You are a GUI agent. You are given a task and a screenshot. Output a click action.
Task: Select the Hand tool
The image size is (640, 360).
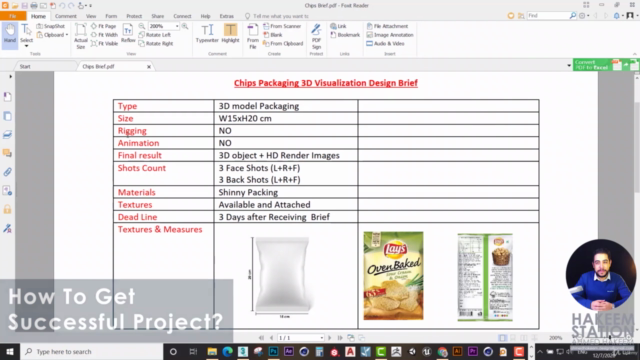coord(10,34)
